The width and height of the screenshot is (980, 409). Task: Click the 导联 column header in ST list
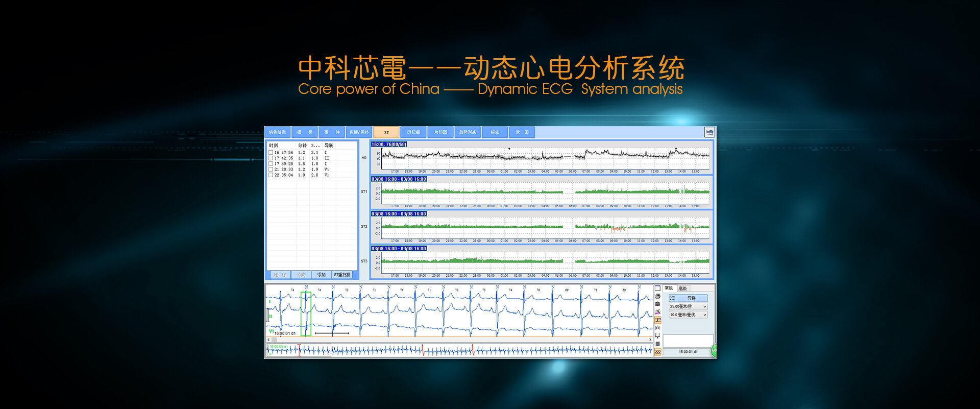tap(329, 146)
